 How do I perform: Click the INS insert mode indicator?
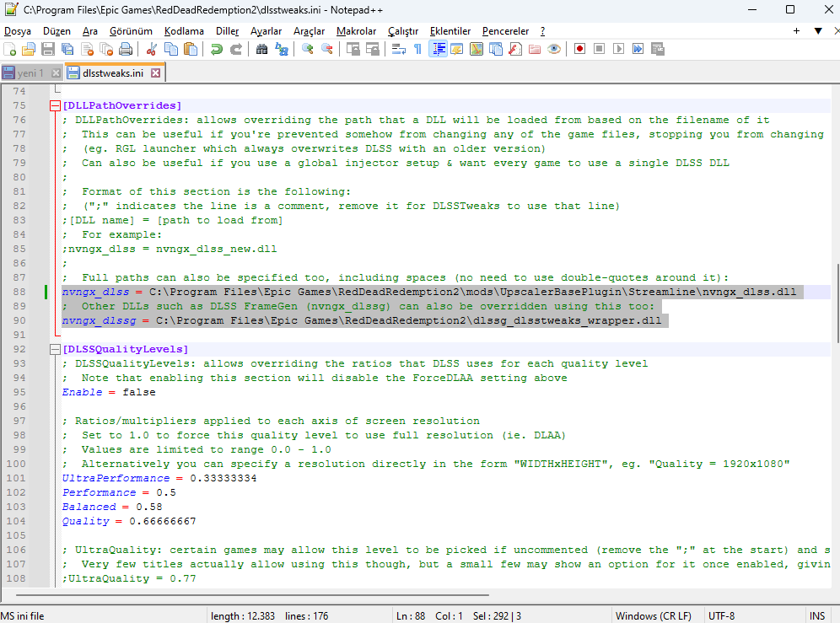click(x=817, y=616)
